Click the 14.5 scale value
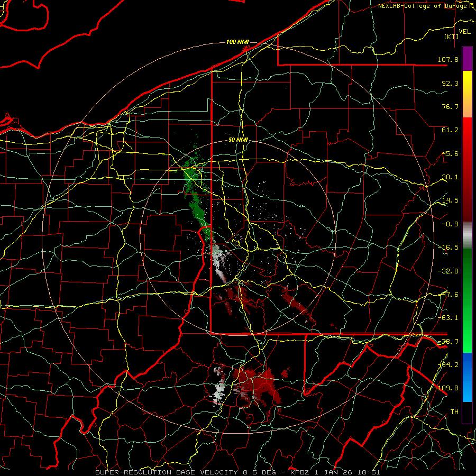 pyautogui.click(x=450, y=200)
